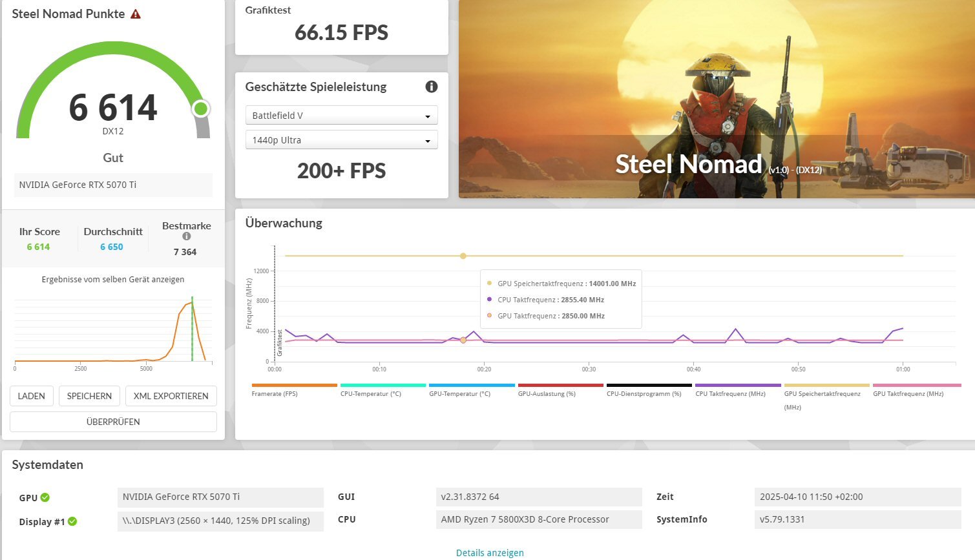Click the green check next to Display #1

[x=72, y=521]
